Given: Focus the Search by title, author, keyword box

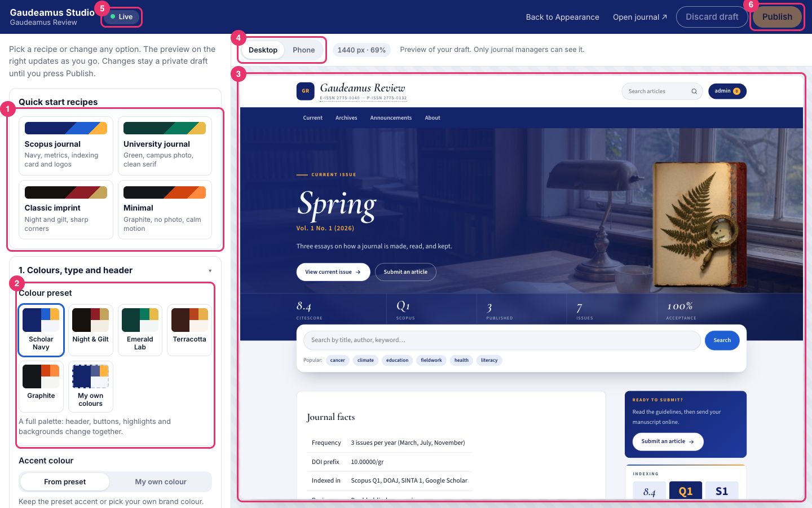Looking at the screenshot, I should 502,340.
